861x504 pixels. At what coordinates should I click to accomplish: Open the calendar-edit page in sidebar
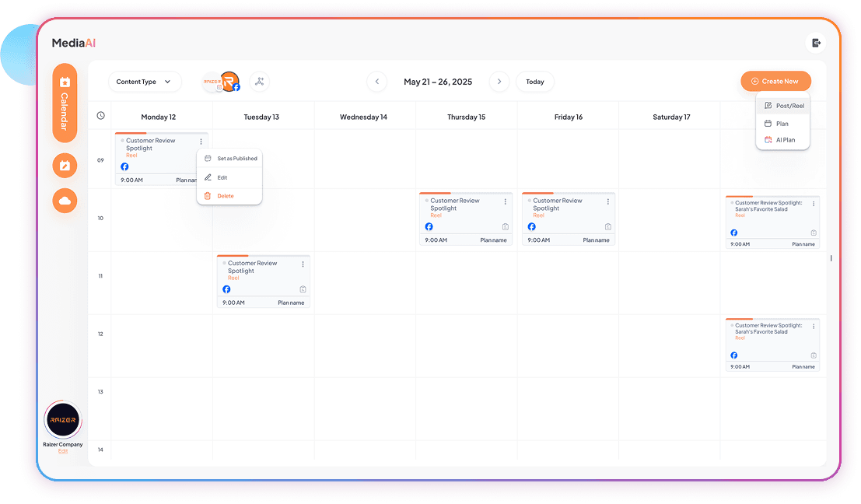65,166
